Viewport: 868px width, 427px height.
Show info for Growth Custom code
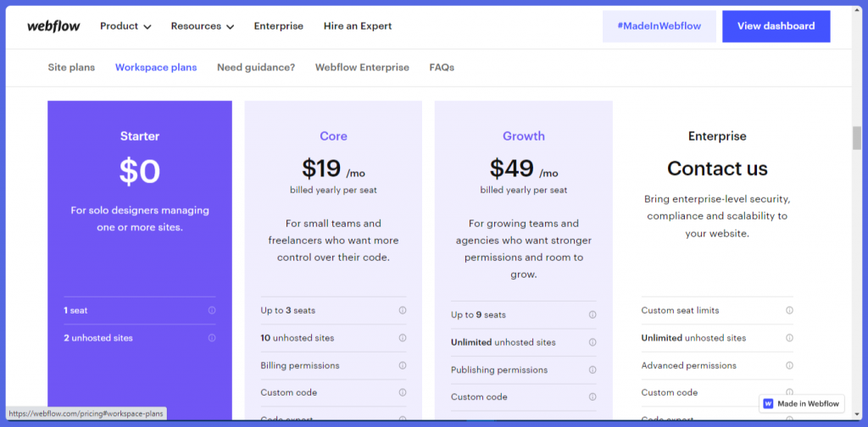point(593,396)
